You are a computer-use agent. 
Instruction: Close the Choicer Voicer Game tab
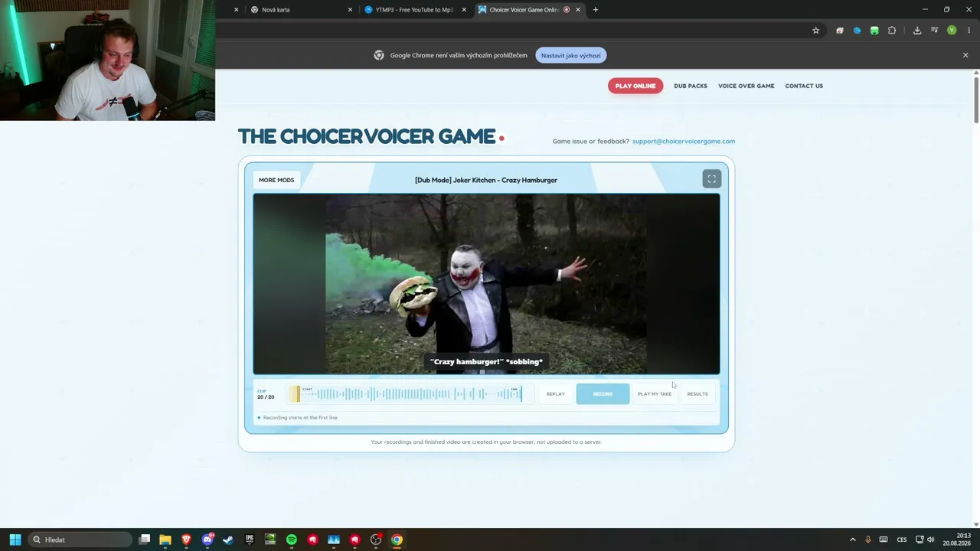(x=578, y=10)
